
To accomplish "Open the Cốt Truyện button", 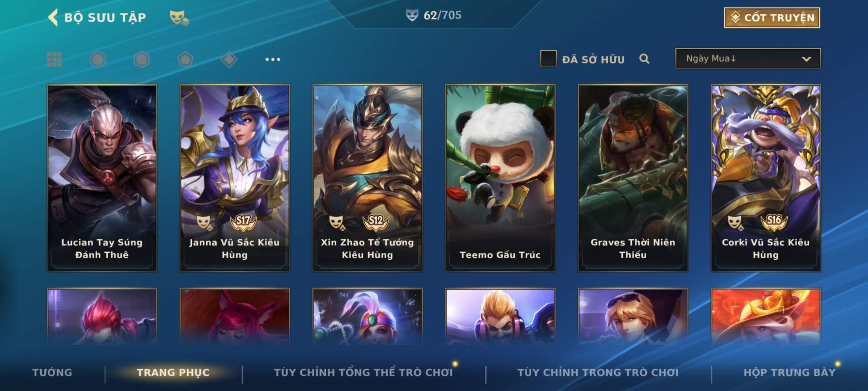I will tap(772, 18).
